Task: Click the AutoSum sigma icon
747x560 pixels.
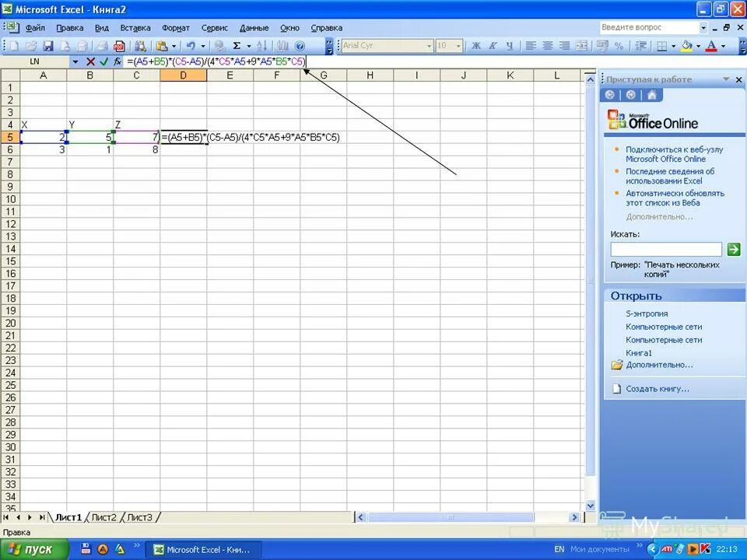Action: click(237, 46)
